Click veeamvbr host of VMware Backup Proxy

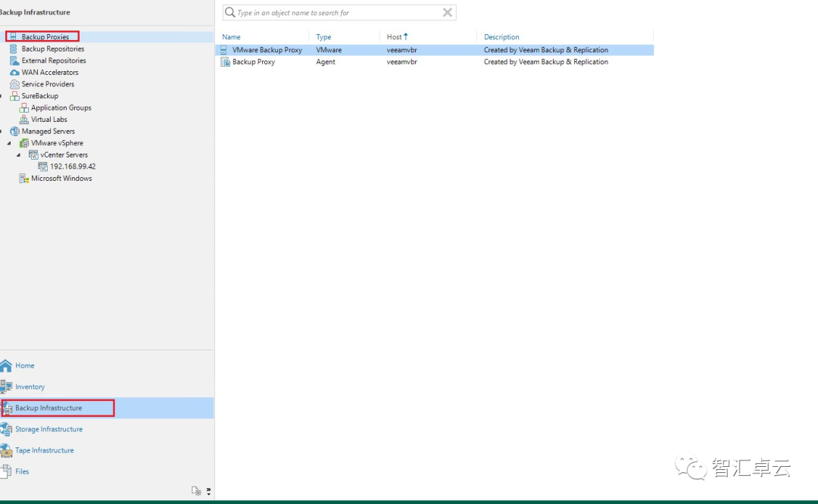point(401,50)
